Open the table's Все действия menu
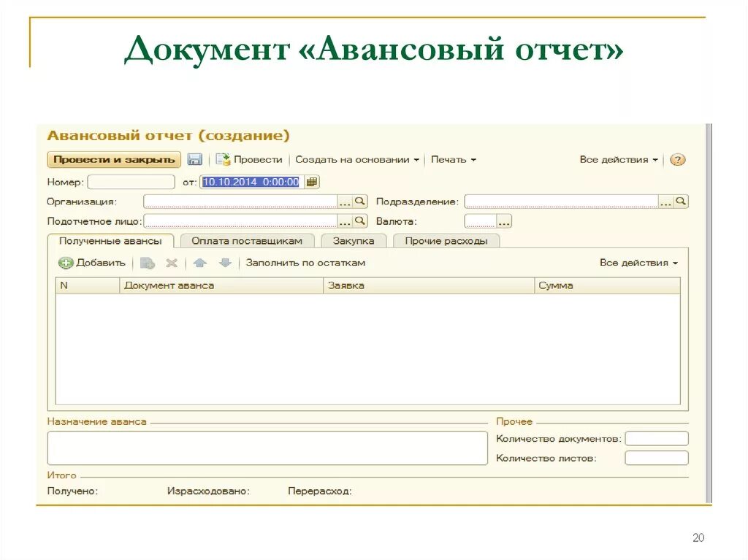 [638, 263]
